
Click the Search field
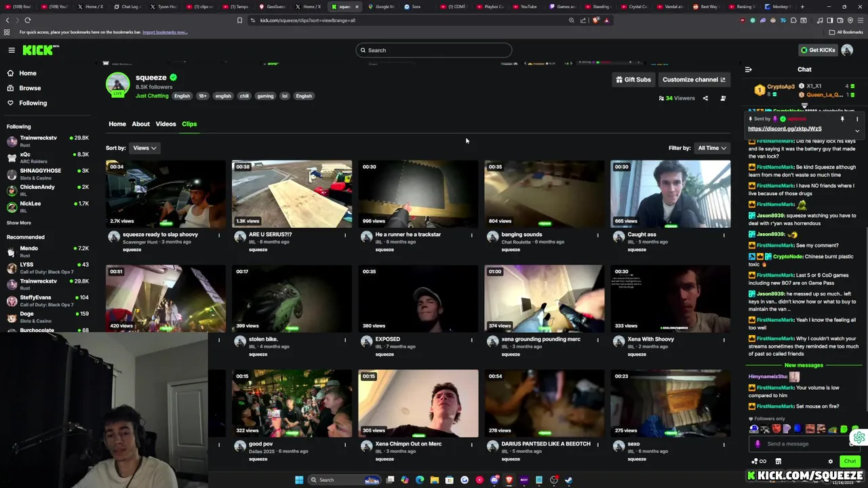click(434, 50)
